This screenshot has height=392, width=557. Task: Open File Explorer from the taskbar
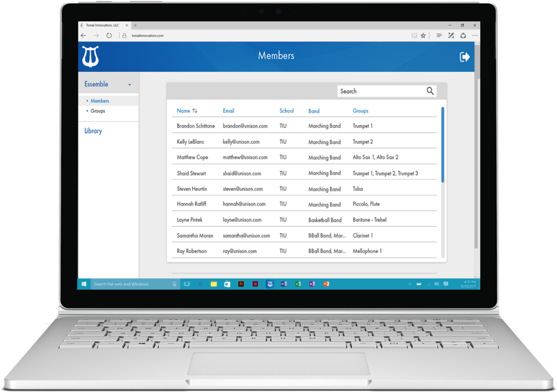[x=214, y=284]
